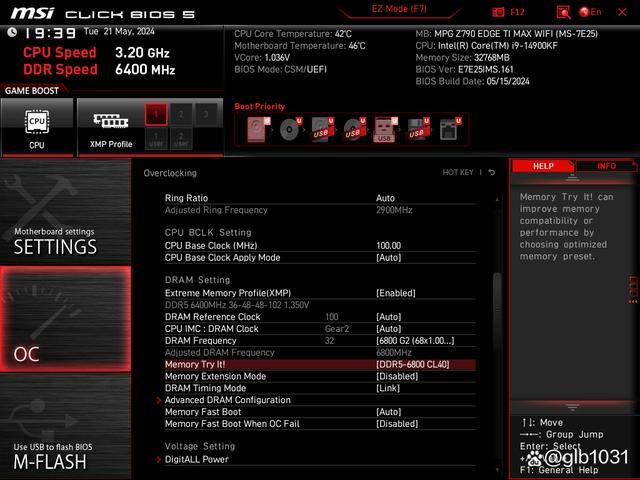Toggle Memory Fast Boot When OC Fail
Viewport: 640px width, 480px height.
pos(396,424)
